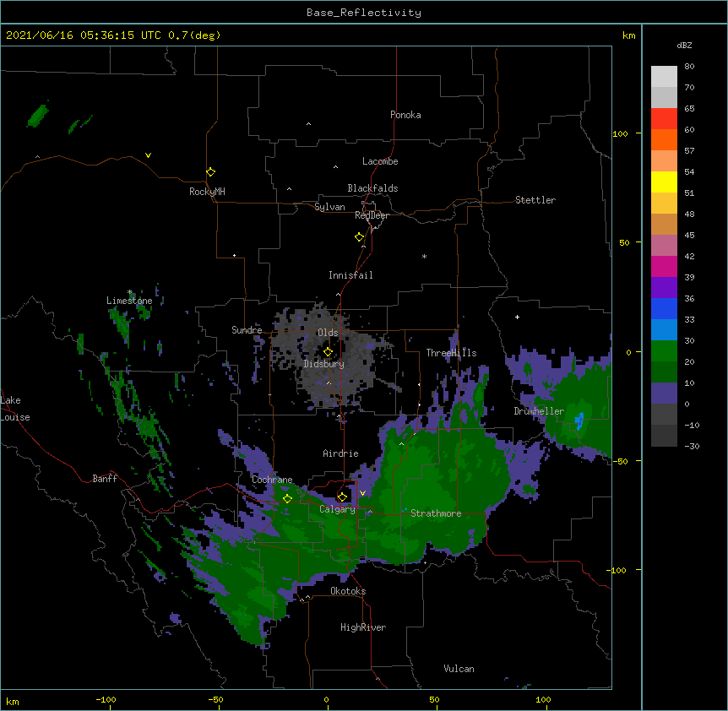Select the RedDeer label
Screen dimensions: 728x711
tap(372, 215)
